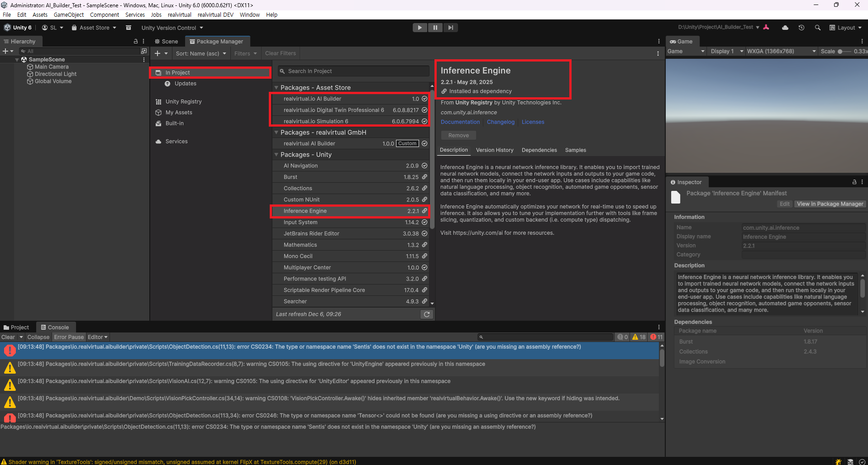
Task: Refresh the package list
Action: point(426,314)
